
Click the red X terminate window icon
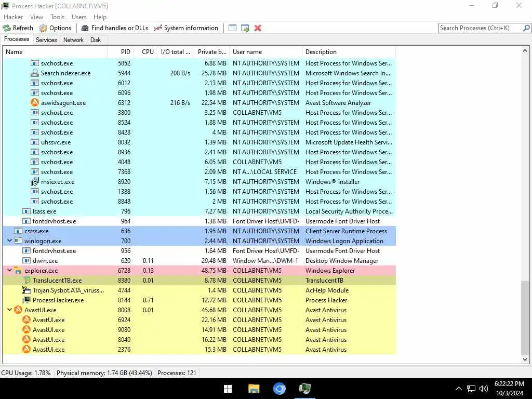[258, 28]
